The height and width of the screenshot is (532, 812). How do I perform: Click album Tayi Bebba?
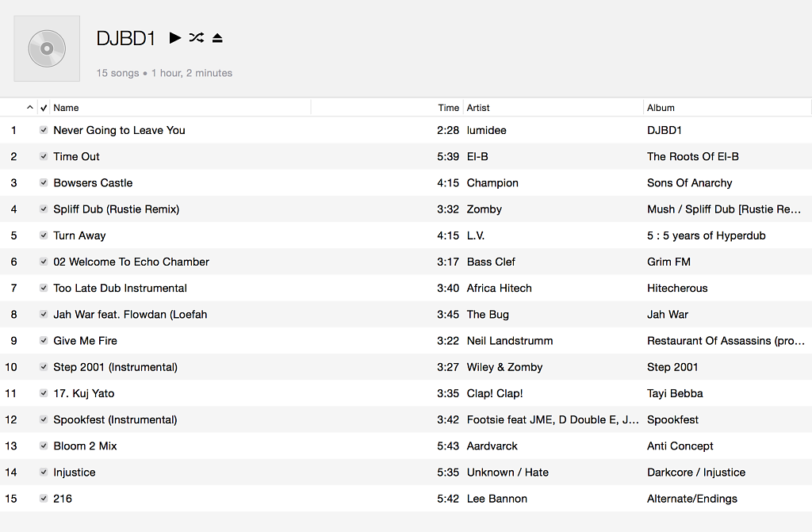pyautogui.click(x=675, y=393)
